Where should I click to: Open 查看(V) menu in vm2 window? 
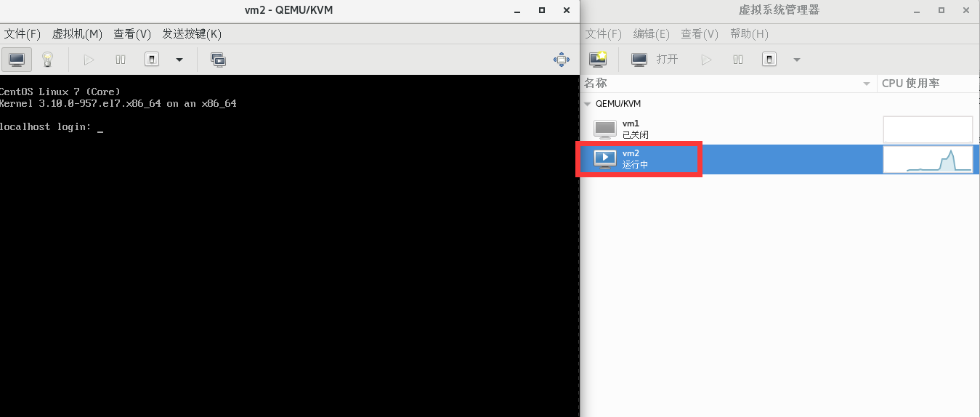[132, 34]
